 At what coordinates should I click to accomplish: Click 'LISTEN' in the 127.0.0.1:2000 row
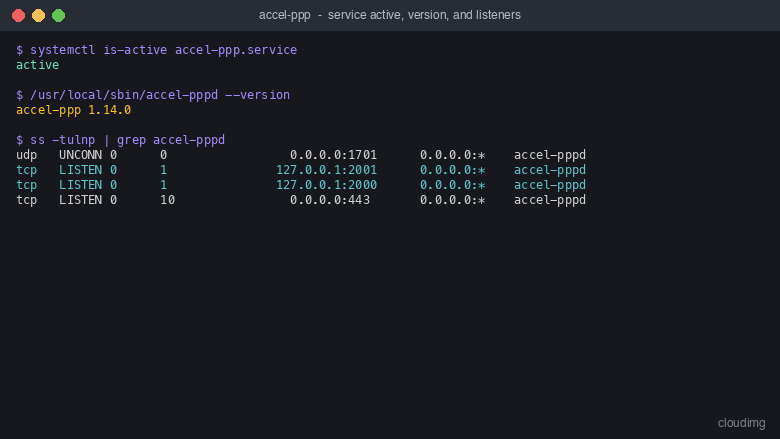pos(81,184)
